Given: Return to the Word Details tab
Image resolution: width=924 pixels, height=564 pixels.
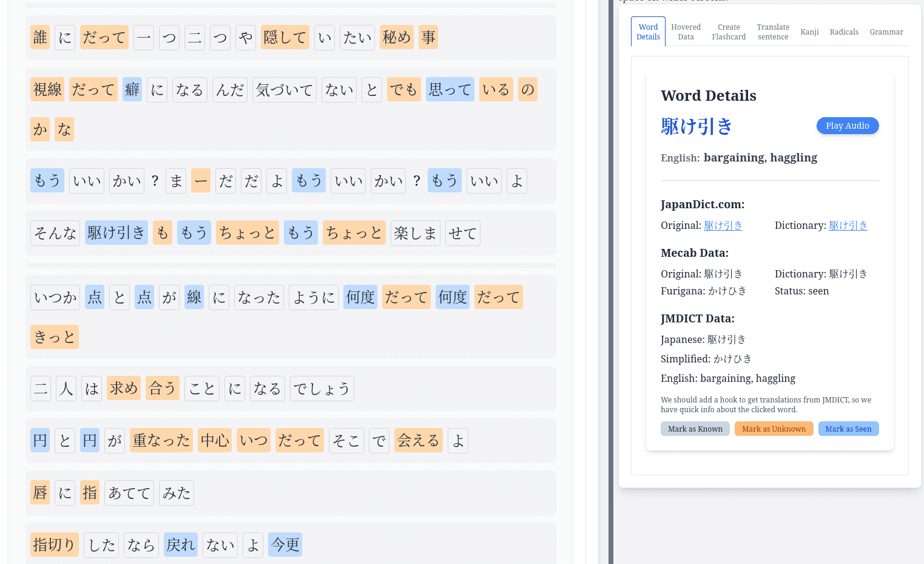Looking at the screenshot, I should pyautogui.click(x=648, y=32).
